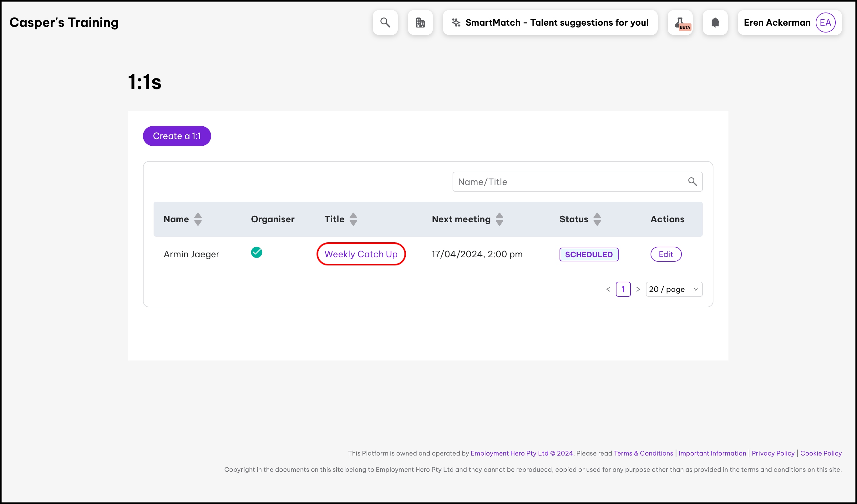Open the BETA lab flask icon
Screen dimensions: 857x504
680,23
